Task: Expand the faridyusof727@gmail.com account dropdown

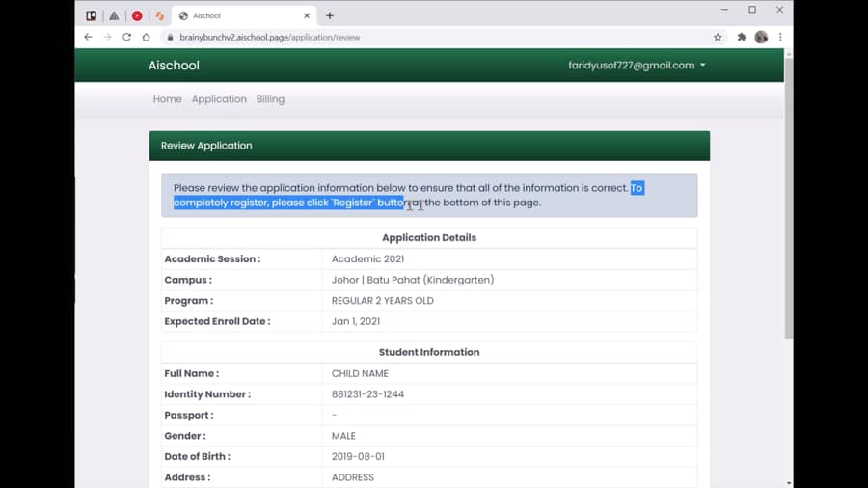Action: 637,66
